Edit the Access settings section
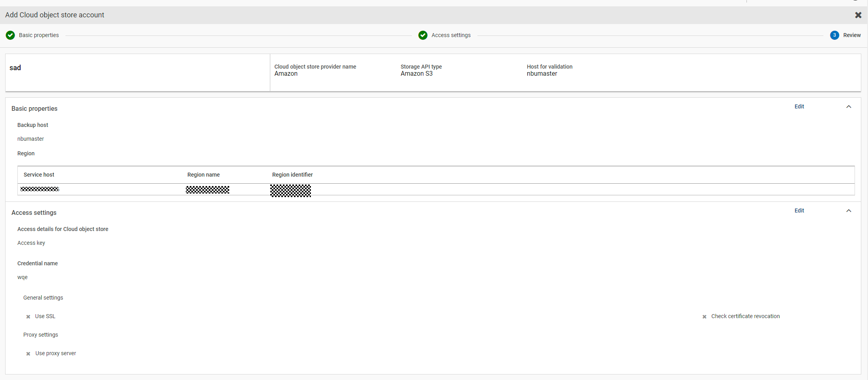The image size is (868, 380). click(x=799, y=210)
